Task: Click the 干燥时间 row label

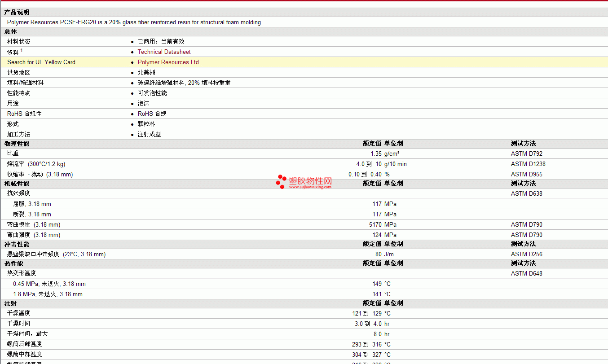Action: point(19,324)
